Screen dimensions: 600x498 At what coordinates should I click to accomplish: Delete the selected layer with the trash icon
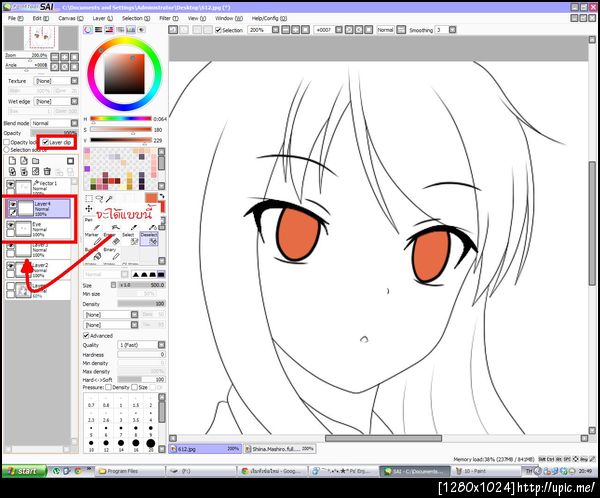47,171
